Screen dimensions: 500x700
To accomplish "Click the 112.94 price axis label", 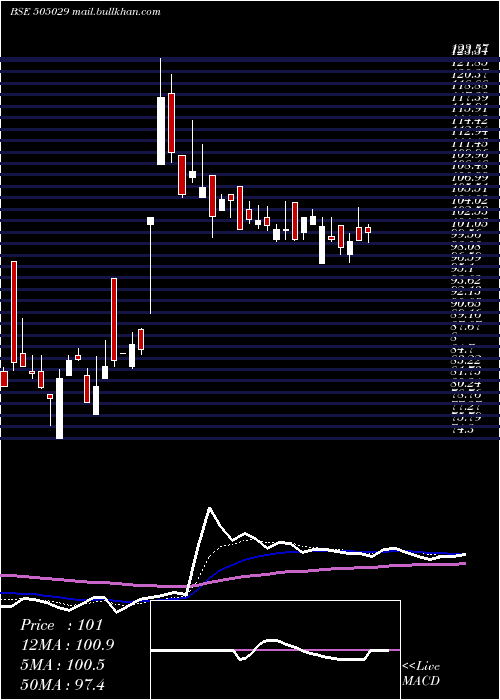I will coord(469,132).
